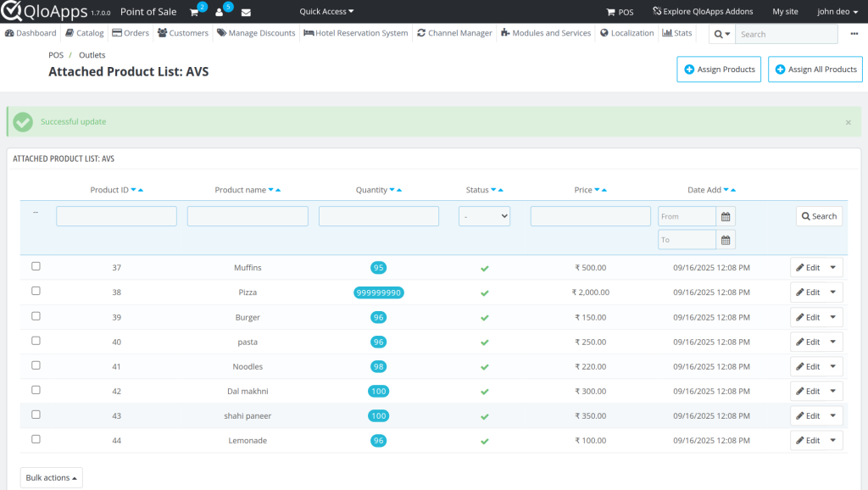Toggle status checkmark for Lemonade

[484, 442]
